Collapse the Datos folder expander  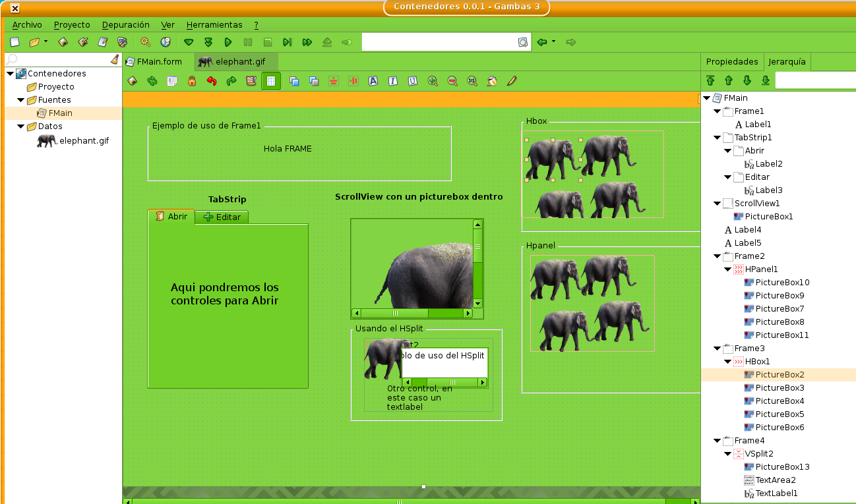point(20,126)
